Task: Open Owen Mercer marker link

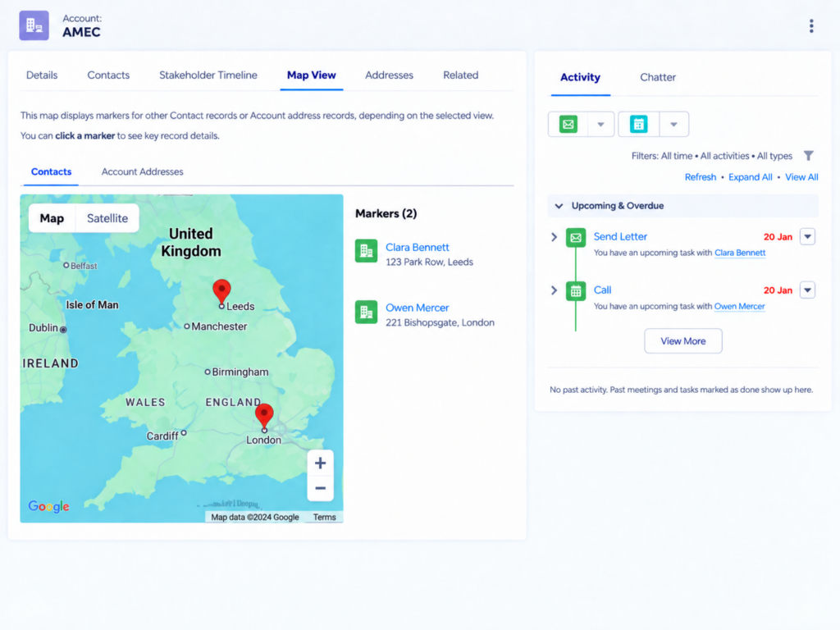Action: pyautogui.click(x=417, y=308)
